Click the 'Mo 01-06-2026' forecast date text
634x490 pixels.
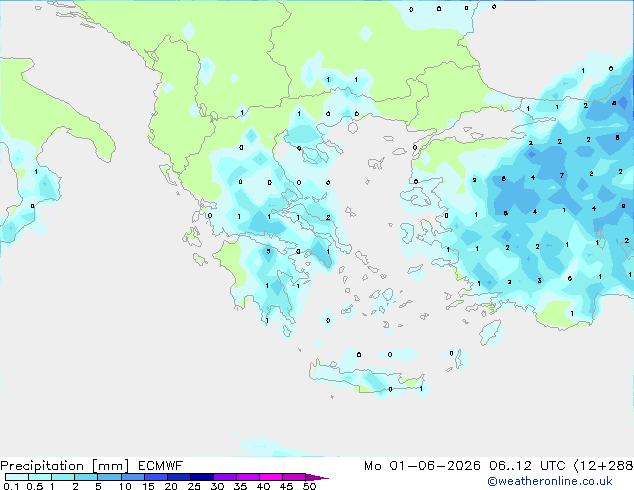422,466
